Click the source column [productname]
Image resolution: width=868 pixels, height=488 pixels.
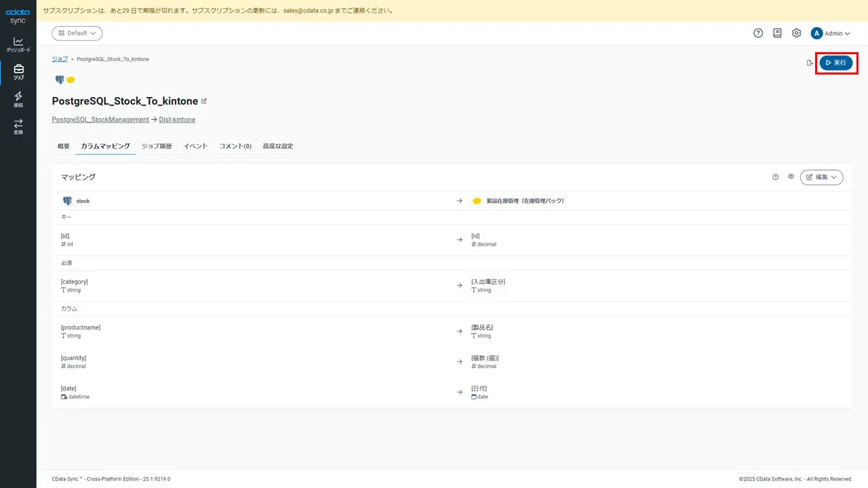point(81,327)
